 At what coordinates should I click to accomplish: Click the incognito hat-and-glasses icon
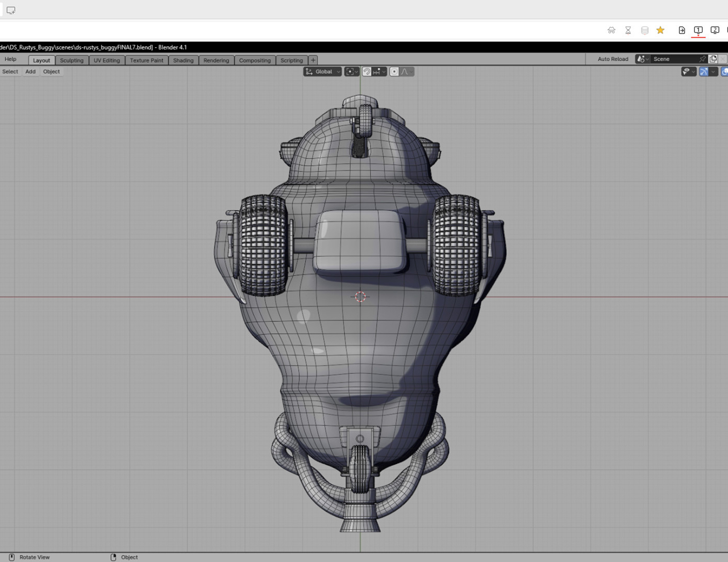pyautogui.click(x=612, y=30)
